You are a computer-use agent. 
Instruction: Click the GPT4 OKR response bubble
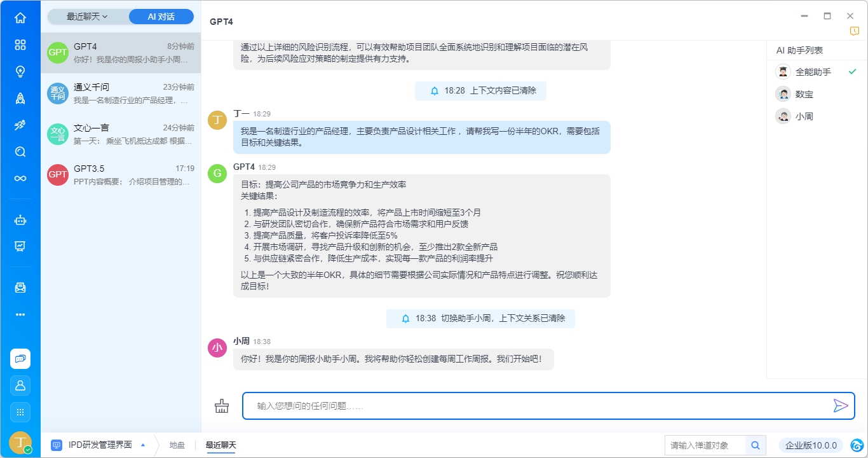(x=422, y=236)
